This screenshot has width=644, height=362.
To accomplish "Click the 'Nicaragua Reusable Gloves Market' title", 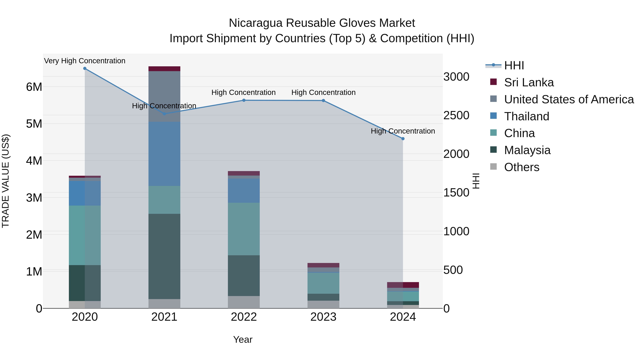I will click(322, 23).
